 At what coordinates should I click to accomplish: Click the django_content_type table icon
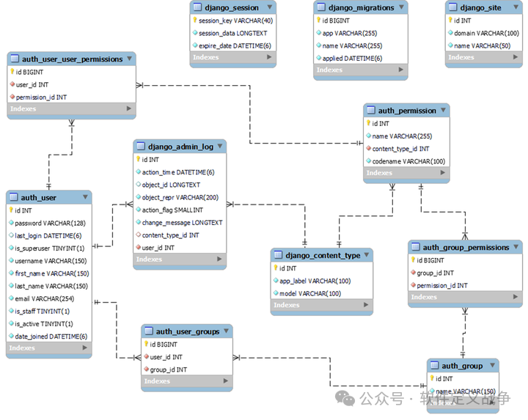[278, 255]
